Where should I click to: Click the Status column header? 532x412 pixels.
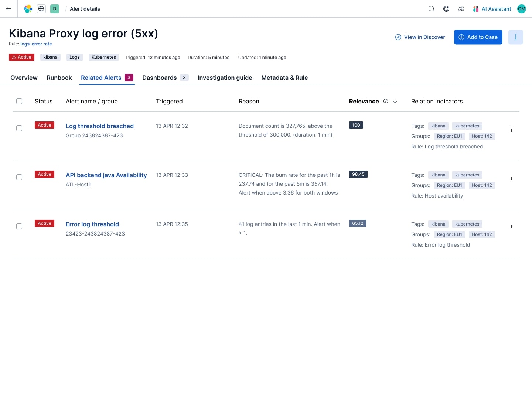coord(44,101)
